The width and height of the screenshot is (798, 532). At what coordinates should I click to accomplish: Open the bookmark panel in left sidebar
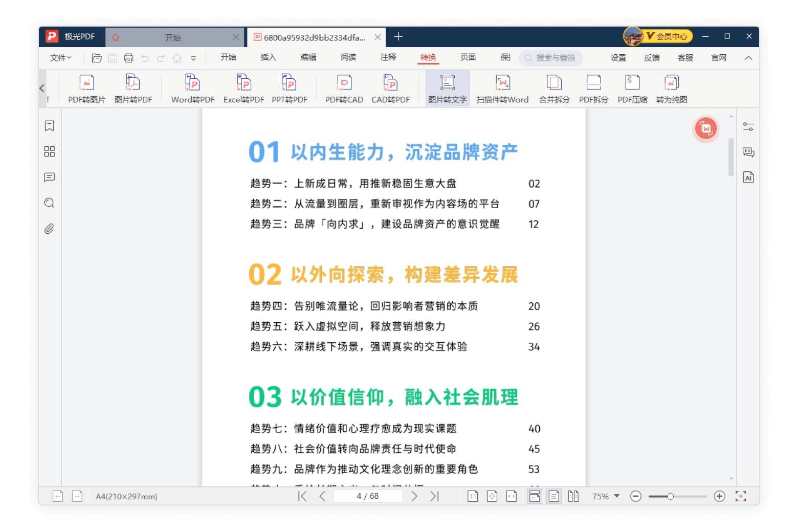50,126
